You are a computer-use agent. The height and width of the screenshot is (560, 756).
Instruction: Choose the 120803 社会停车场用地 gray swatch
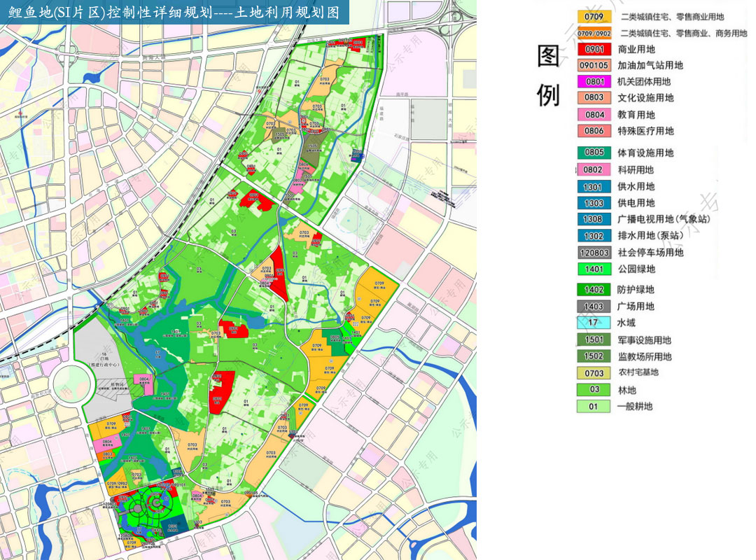coord(594,253)
